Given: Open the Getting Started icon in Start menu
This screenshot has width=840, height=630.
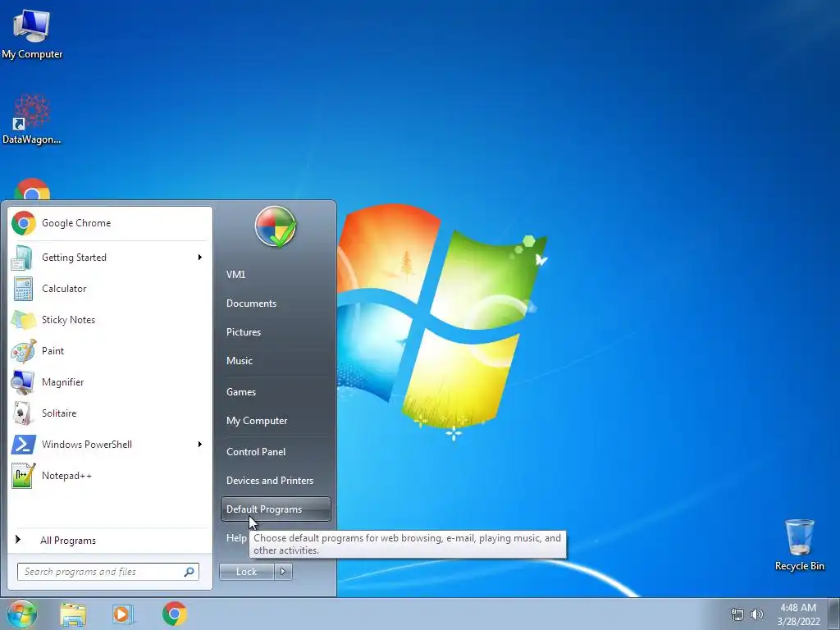Looking at the screenshot, I should [23, 258].
